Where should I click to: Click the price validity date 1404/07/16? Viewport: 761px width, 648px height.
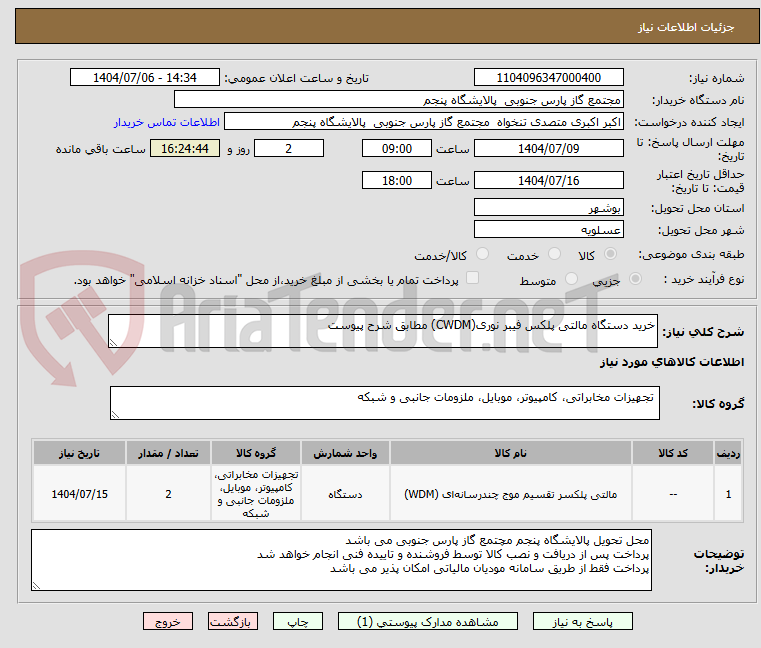pos(548,181)
